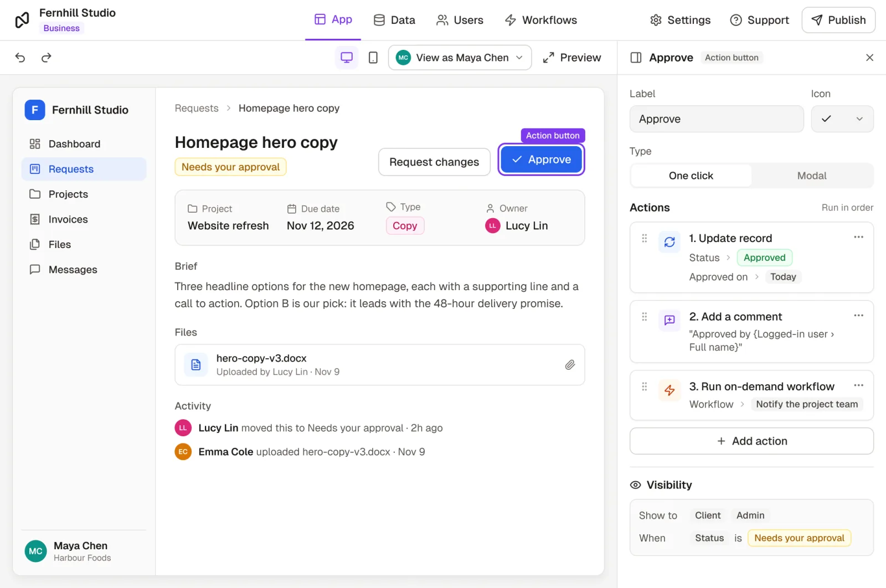The image size is (886, 588).
Task: Click the paperclip icon on hero-copy-v3.docx
Action: click(570, 365)
